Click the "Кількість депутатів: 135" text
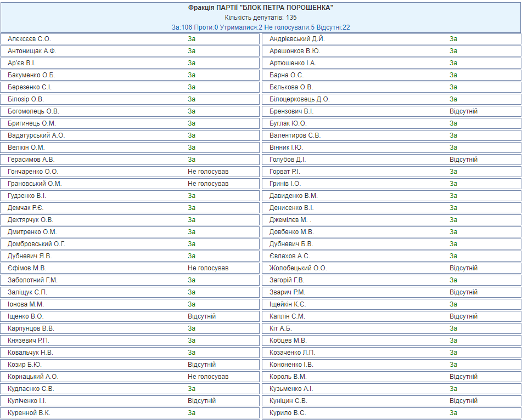 [261, 18]
